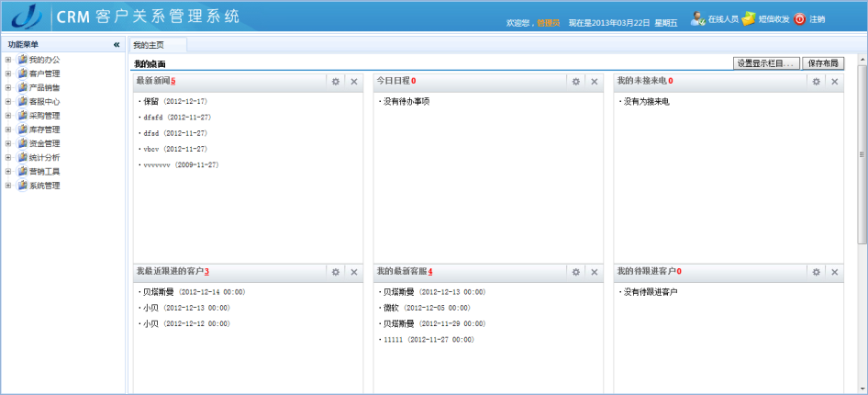Select 系统管理 in the function menu
868x395 pixels.
pos(44,186)
